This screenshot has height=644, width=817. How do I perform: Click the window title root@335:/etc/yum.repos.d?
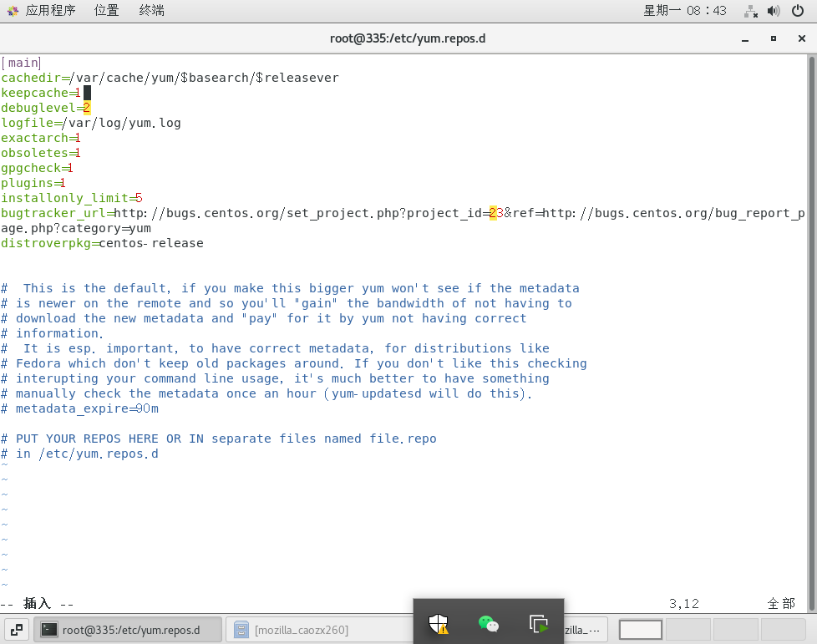(x=408, y=38)
